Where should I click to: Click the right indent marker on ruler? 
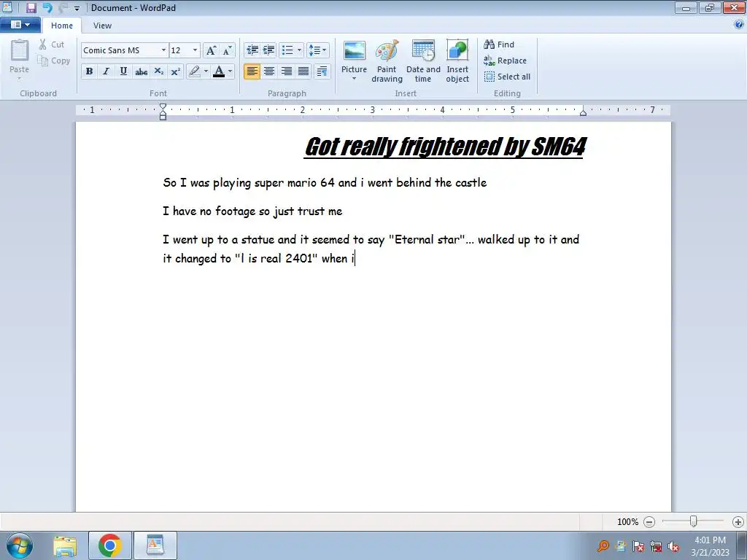pos(583,112)
